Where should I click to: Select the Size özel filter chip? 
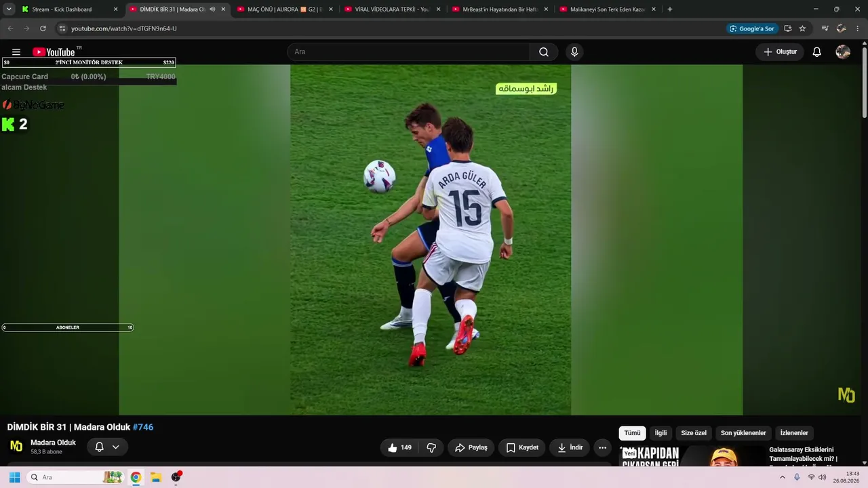coord(694,433)
